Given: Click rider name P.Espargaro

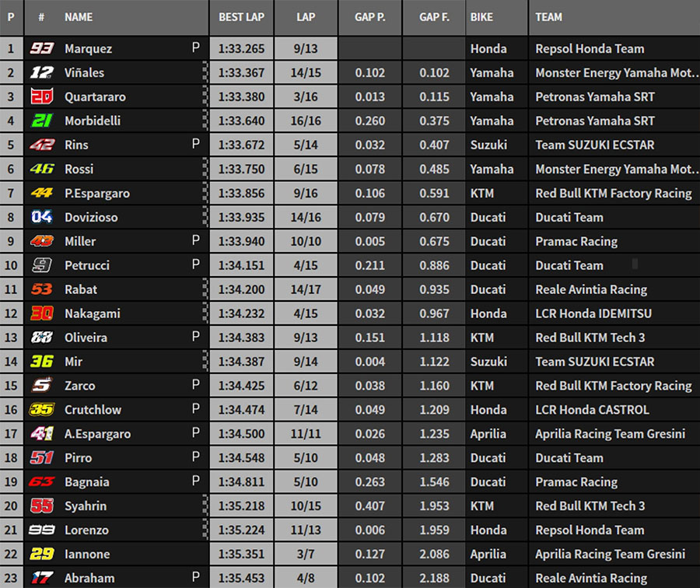Looking at the screenshot, I should pyautogui.click(x=98, y=193).
